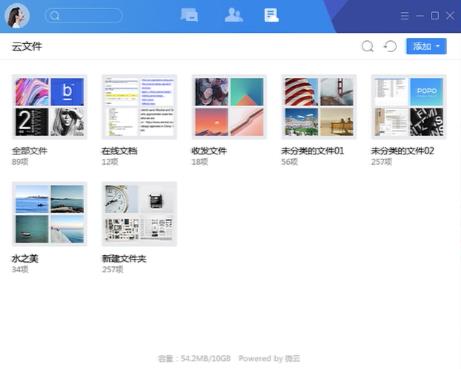Viewport: 461px width, 369px height.
Task: Click the 全部文件 folder name
Action: pos(30,151)
